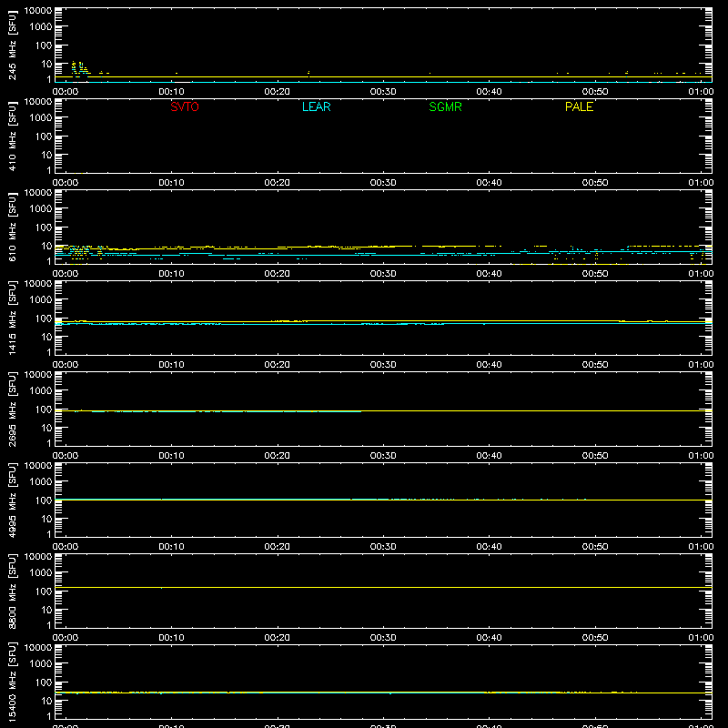Select the 410 MHz [SFU] axis title

pos(12,136)
